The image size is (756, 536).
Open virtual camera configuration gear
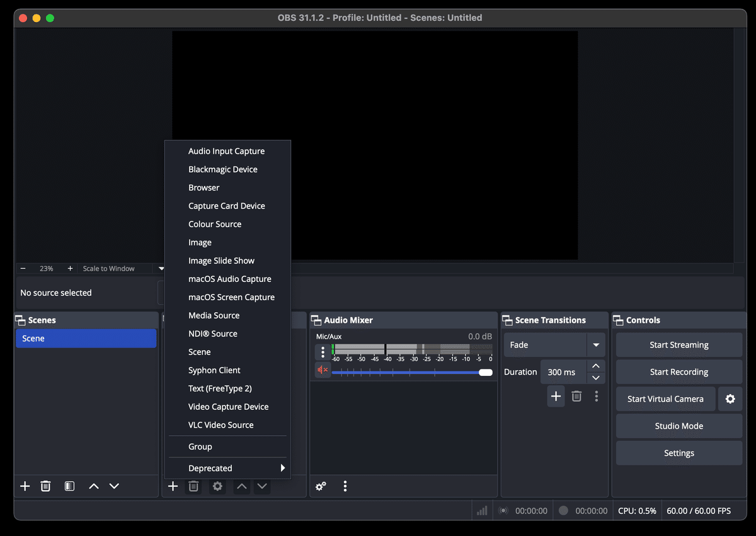(730, 399)
